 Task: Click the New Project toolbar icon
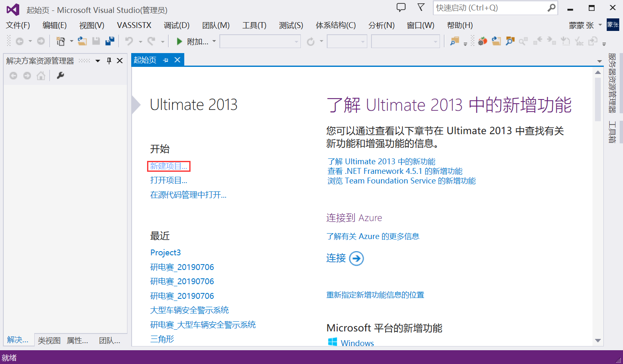pyautogui.click(x=61, y=41)
